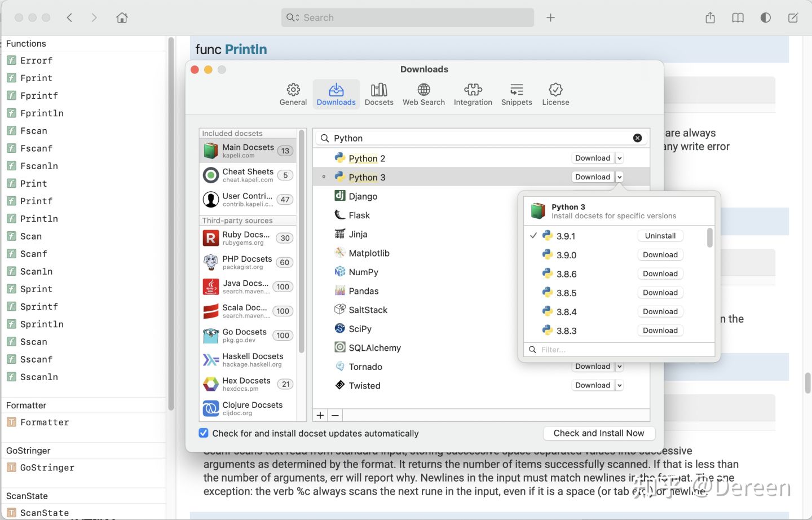This screenshot has height=520, width=812.
Task: Open the General preferences tab
Action: (293, 94)
